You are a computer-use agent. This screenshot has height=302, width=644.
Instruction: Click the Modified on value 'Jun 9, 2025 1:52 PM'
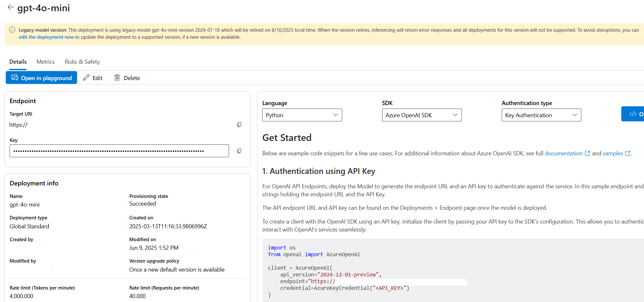pyautogui.click(x=154, y=248)
